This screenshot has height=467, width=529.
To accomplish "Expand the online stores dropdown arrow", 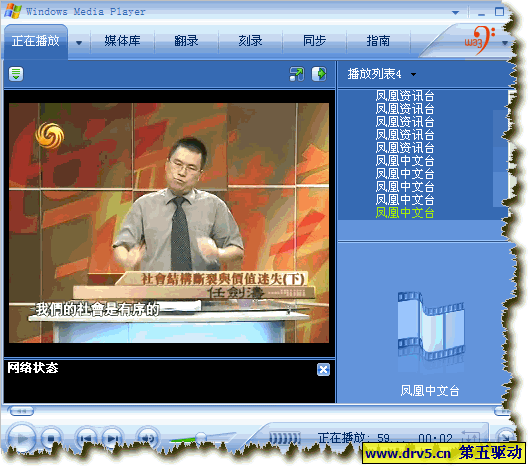I will coord(505,43).
